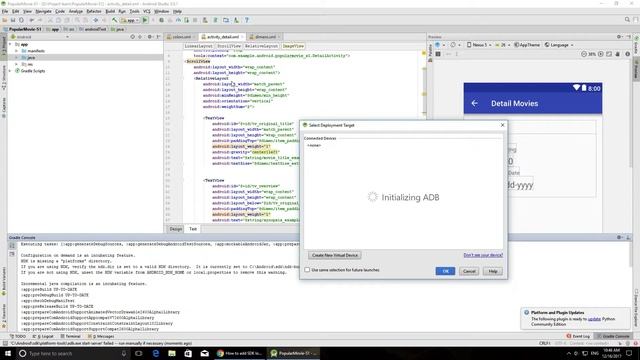This screenshot has width=640, height=360.
Task: Click the Open folder toolbar icon
Action: point(4,20)
